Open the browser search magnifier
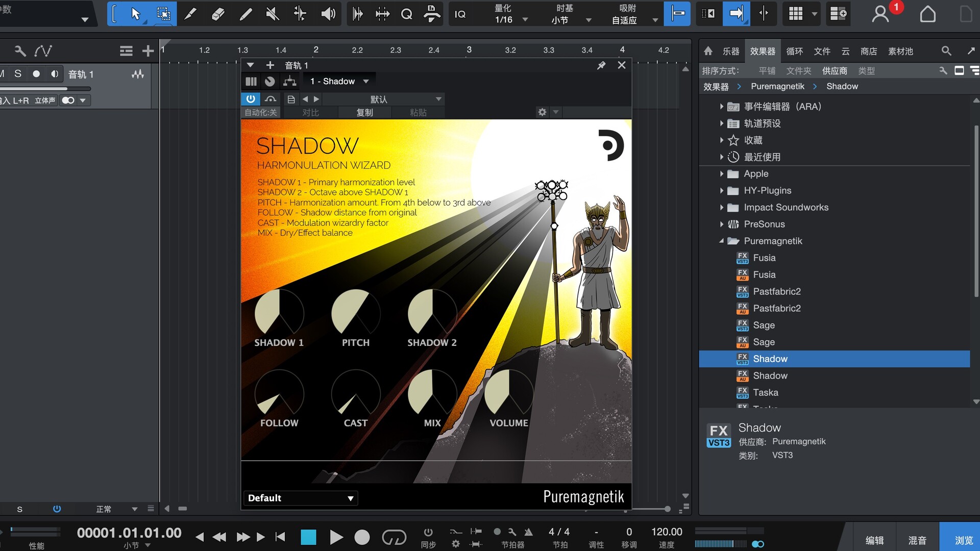Screen dimensions: 980x551 [946, 51]
